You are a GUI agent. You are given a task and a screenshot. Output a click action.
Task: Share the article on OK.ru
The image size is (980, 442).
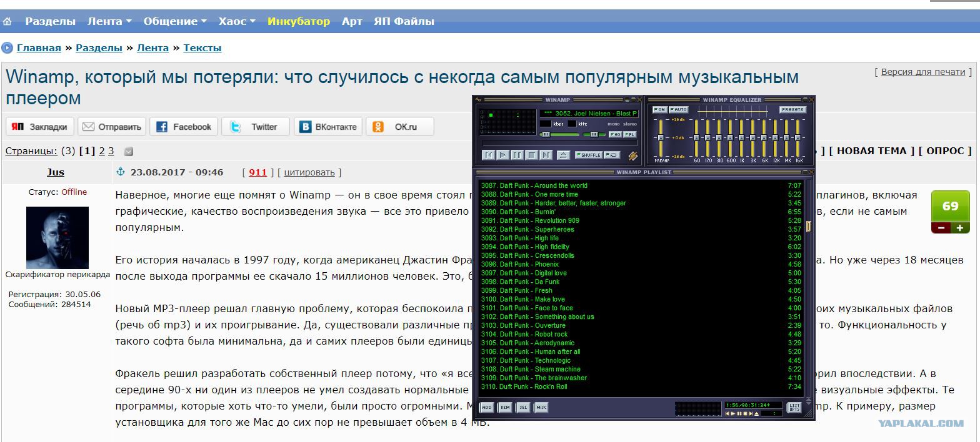(400, 127)
